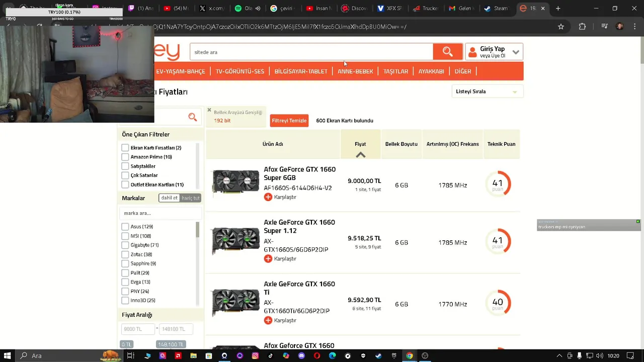Click the orange search magnifier button

[x=447, y=52]
